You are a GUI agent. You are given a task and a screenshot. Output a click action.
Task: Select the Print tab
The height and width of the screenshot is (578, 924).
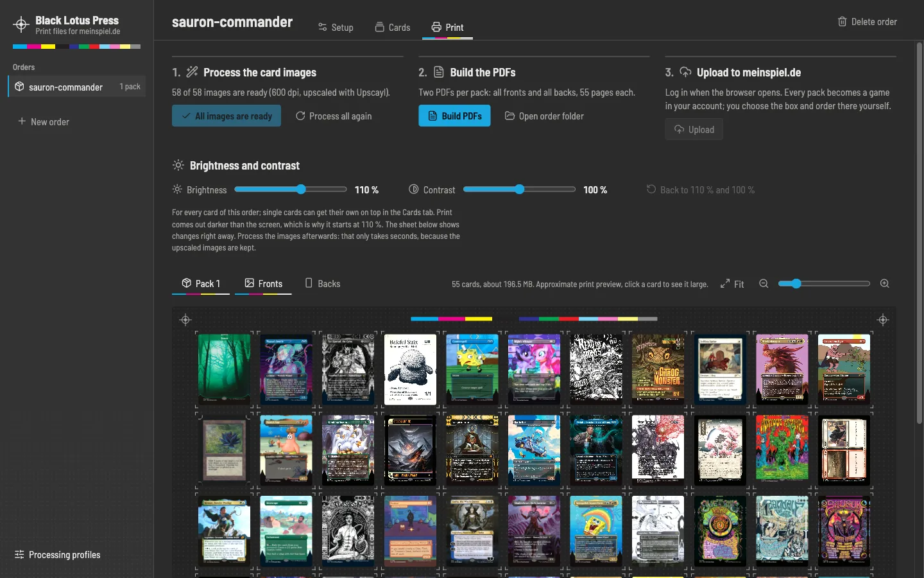(447, 27)
